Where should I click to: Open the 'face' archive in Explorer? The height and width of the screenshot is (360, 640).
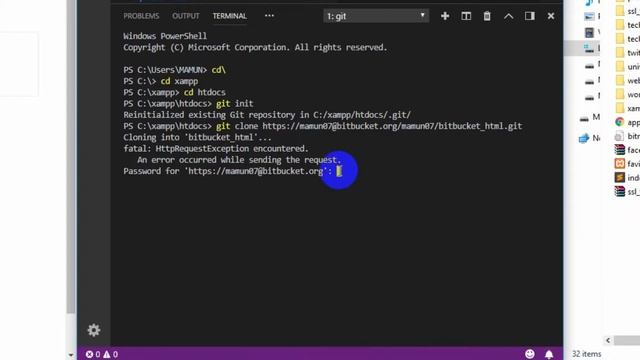(x=628, y=150)
